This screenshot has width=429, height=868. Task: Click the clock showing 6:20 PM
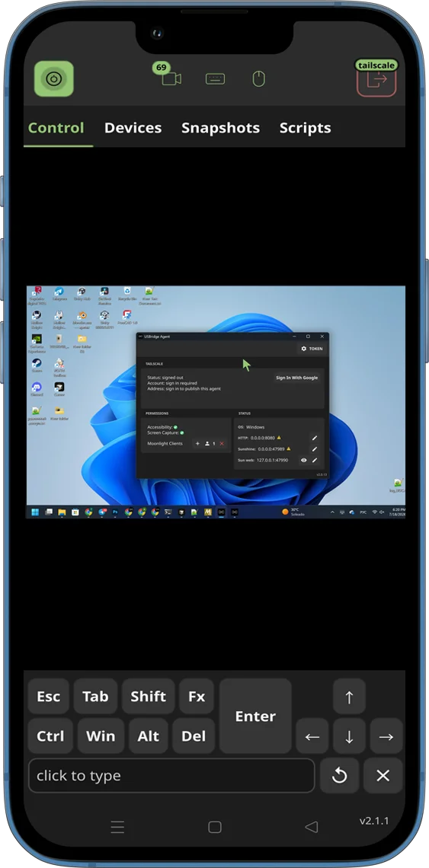pos(399,512)
